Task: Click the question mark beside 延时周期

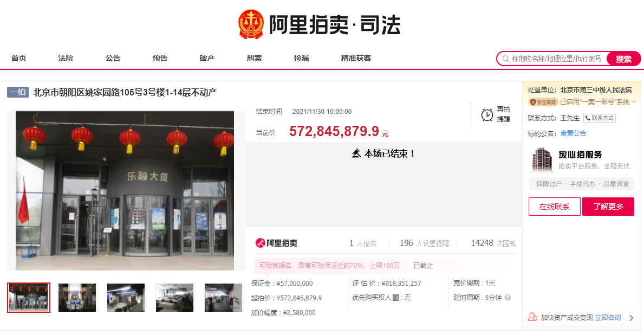Action: (x=507, y=298)
